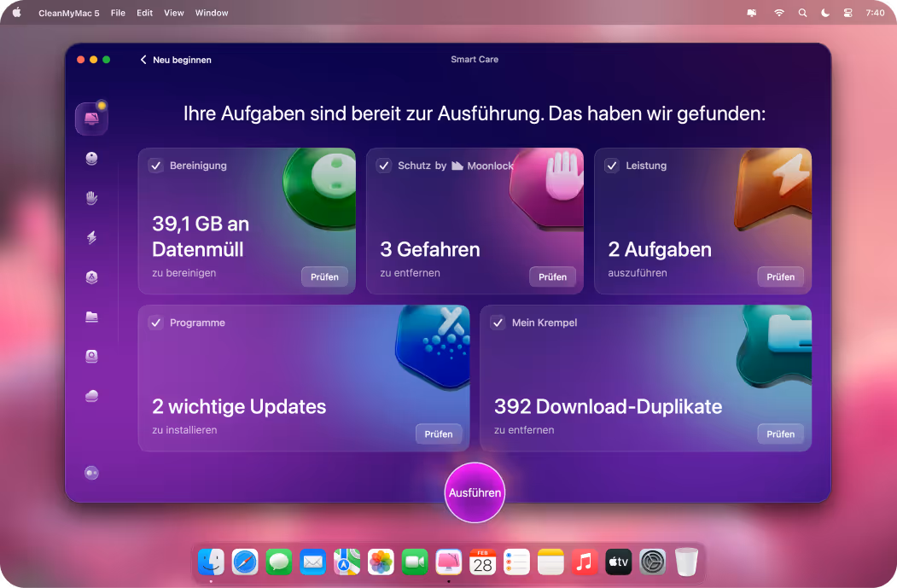Open the My Clutter folder icon in sidebar
The width and height of the screenshot is (897, 588).
point(91,317)
